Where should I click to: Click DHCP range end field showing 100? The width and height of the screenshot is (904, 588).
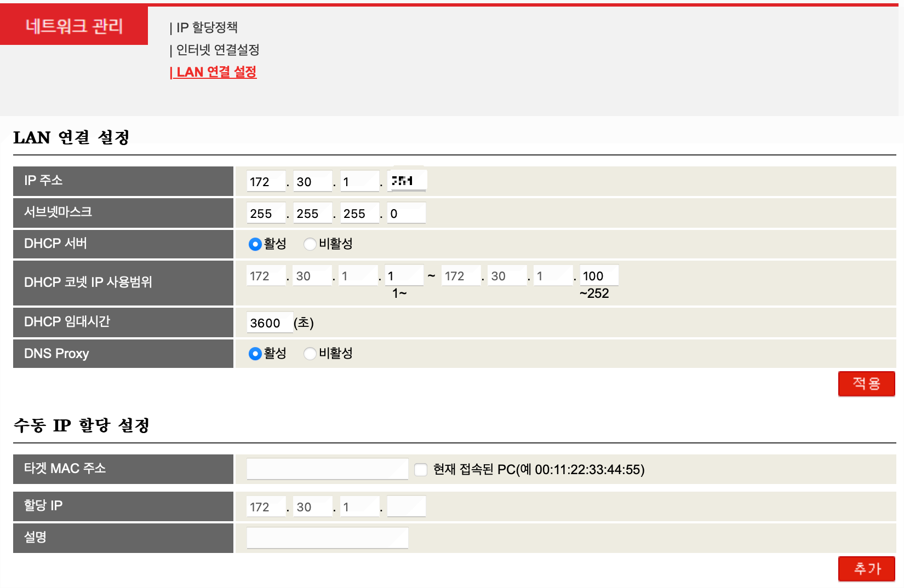599,275
